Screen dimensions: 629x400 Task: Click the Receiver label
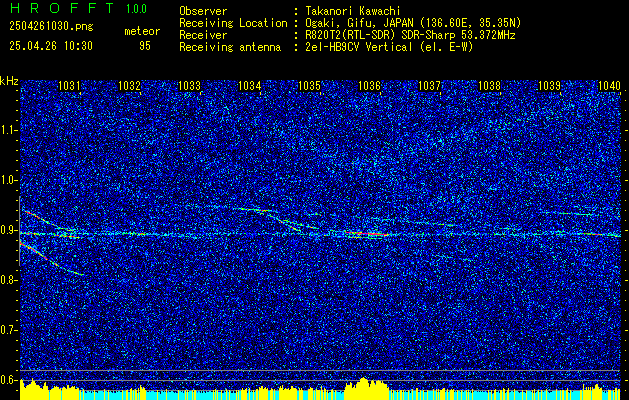point(203,35)
